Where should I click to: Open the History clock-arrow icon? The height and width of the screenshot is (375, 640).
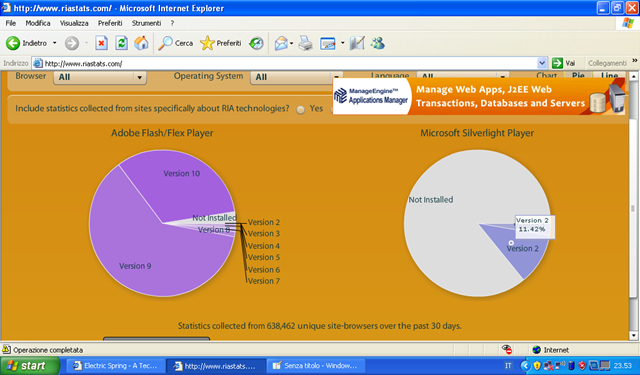pyautogui.click(x=256, y=43)
